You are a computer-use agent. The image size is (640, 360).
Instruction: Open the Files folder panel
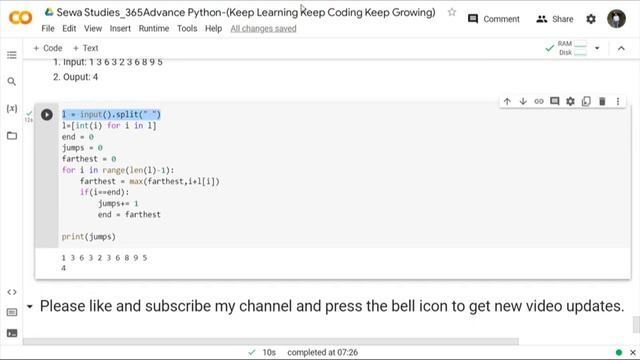pos(11,136)
